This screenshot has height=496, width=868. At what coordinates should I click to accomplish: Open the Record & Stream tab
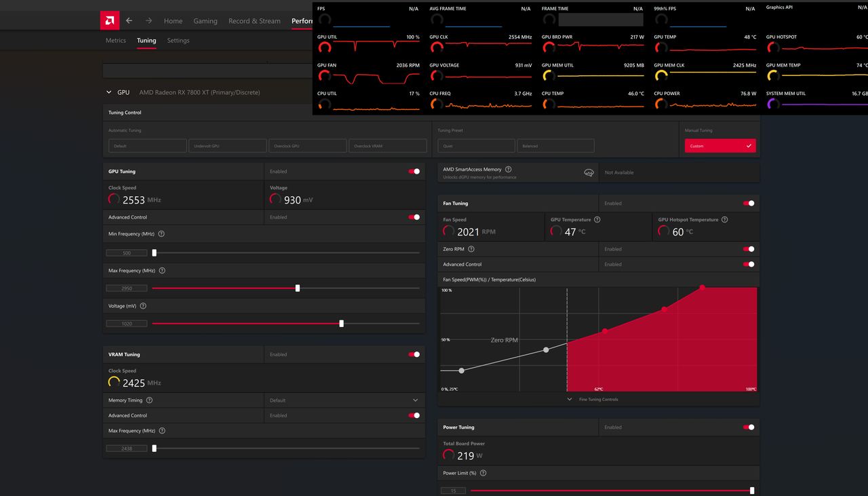[x=254, y=21]
